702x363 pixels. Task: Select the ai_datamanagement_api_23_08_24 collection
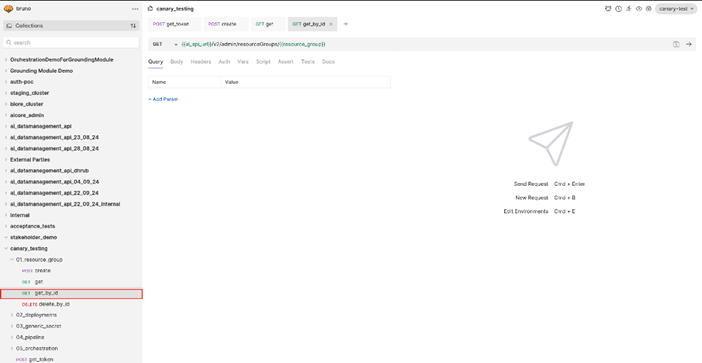pos(54,137)
